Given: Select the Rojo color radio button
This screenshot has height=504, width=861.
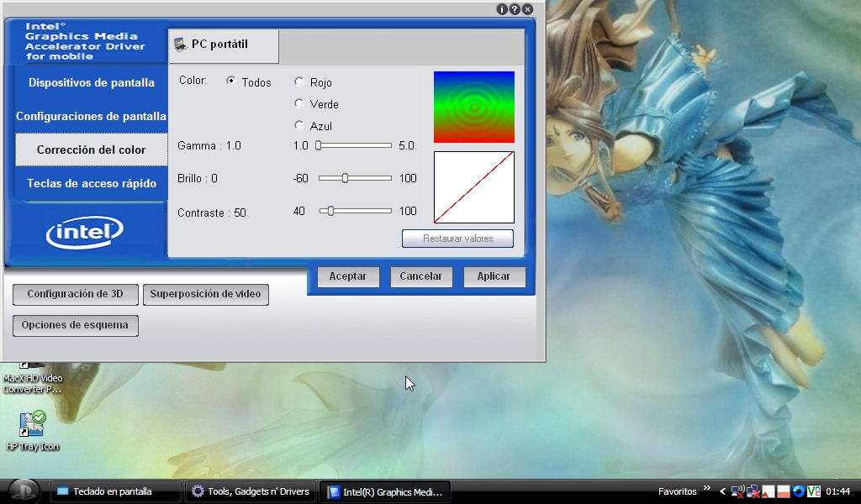Looking at the screenshot, I should point(299,81).
